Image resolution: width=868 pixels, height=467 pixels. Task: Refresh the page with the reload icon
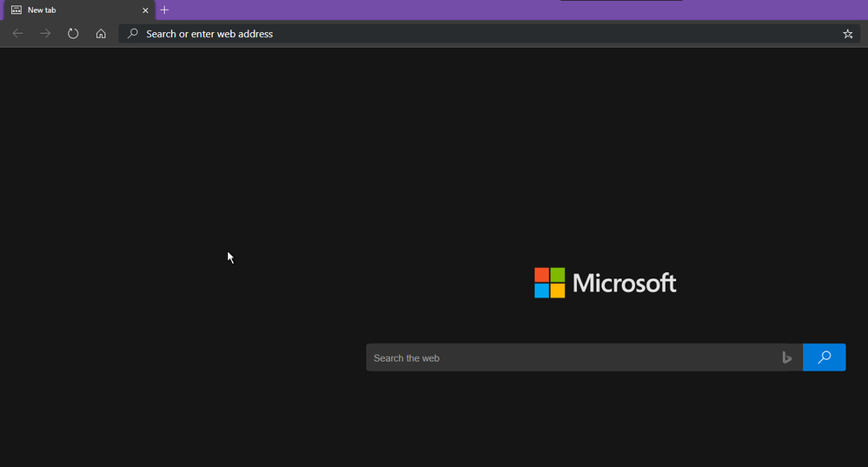pyautogui.click(x=73, y=34)
